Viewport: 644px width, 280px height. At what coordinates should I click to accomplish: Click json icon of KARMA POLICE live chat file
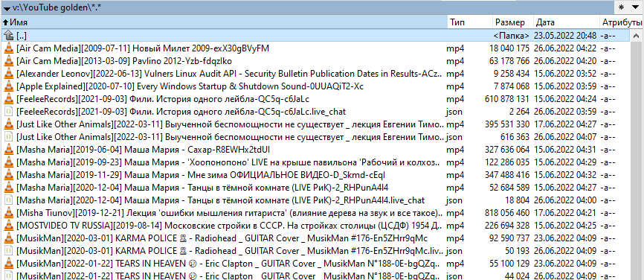pyautogui.click(x=8, y=251)
